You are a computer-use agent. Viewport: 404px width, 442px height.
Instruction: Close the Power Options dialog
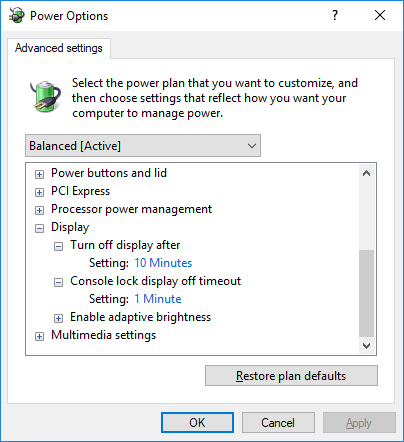[x=380, y=15]
